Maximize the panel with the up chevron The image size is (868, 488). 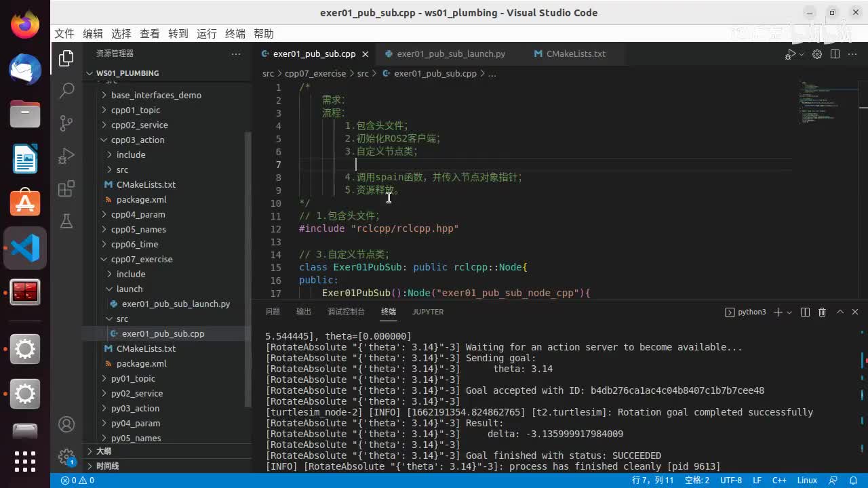840,312
